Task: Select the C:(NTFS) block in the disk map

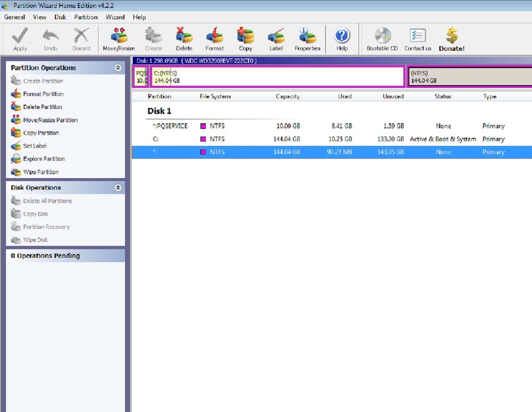Action: 277,77
